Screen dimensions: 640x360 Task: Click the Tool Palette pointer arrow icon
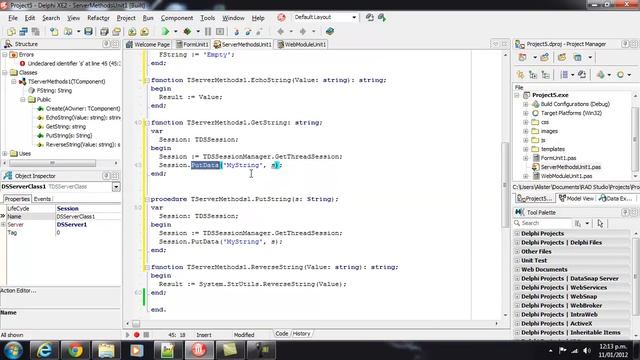click(600, 223)
